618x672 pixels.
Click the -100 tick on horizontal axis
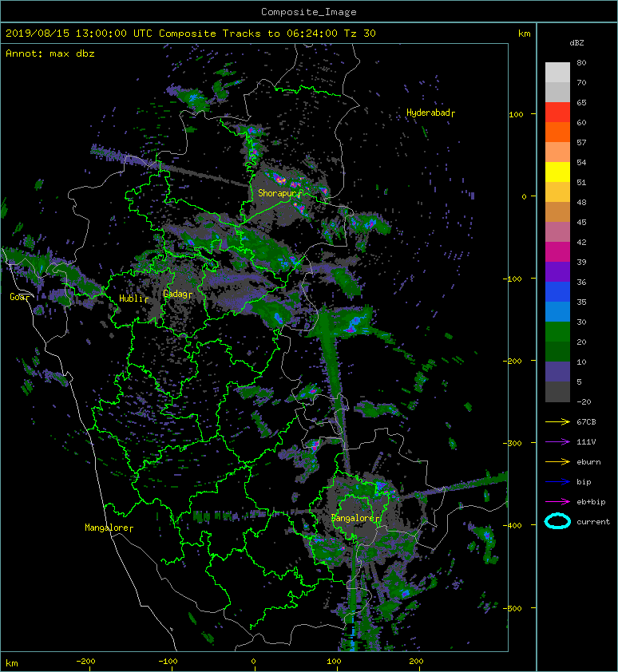coord(168,662)
